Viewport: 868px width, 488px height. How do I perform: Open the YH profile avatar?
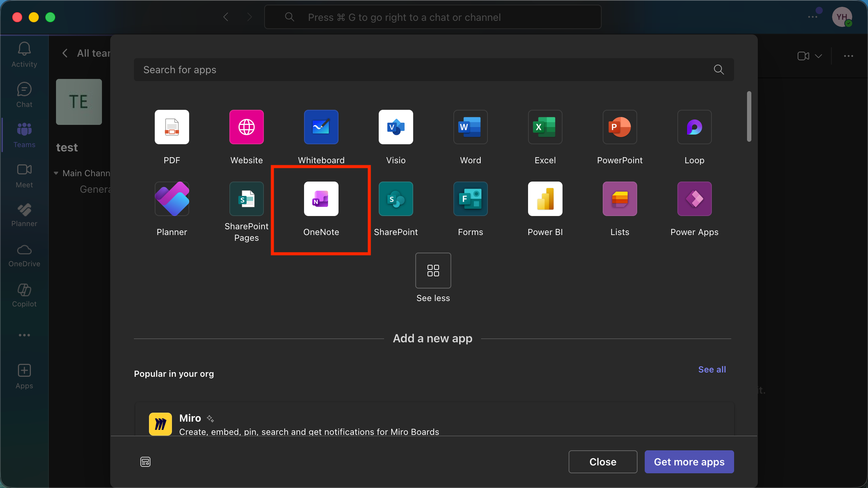tap(842, 17)
